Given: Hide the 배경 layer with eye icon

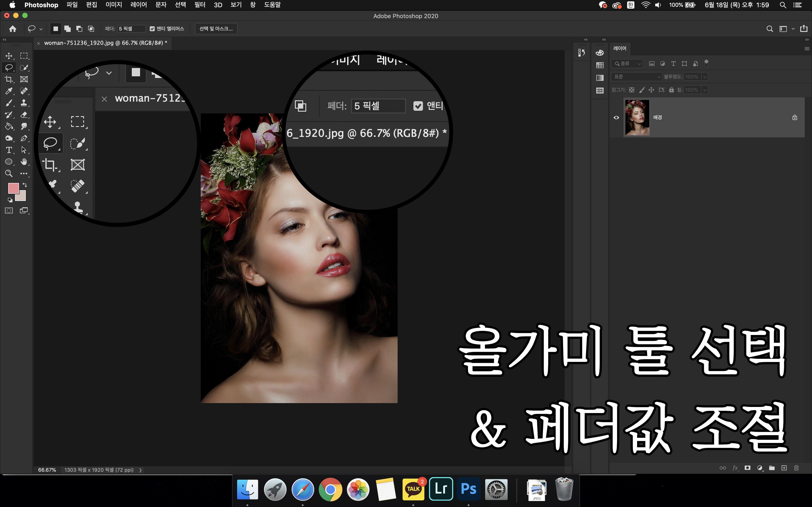Looking at the screenshot, I should (x=616, y=117).
